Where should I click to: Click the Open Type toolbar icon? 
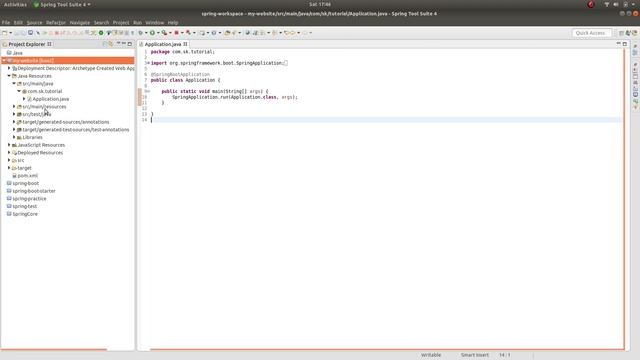click(227, 33)
